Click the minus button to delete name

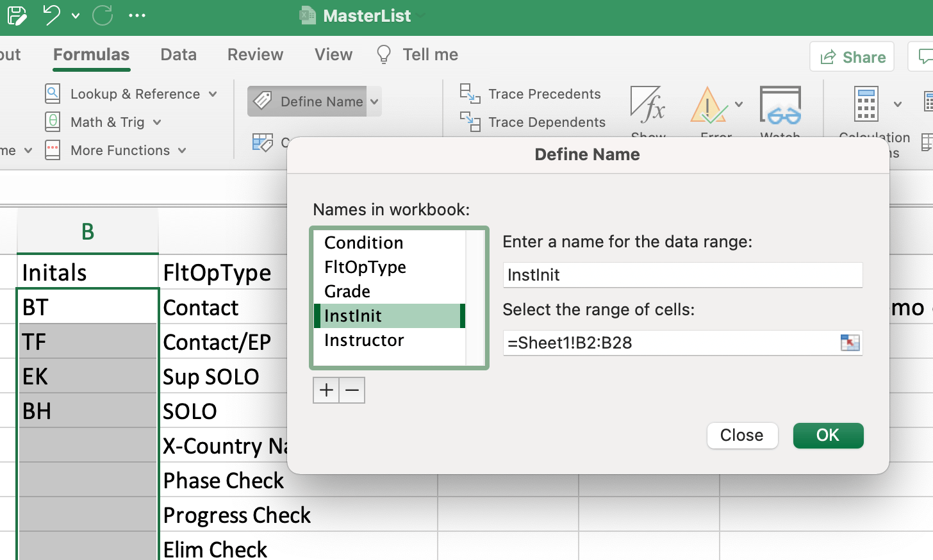[352, 390]
